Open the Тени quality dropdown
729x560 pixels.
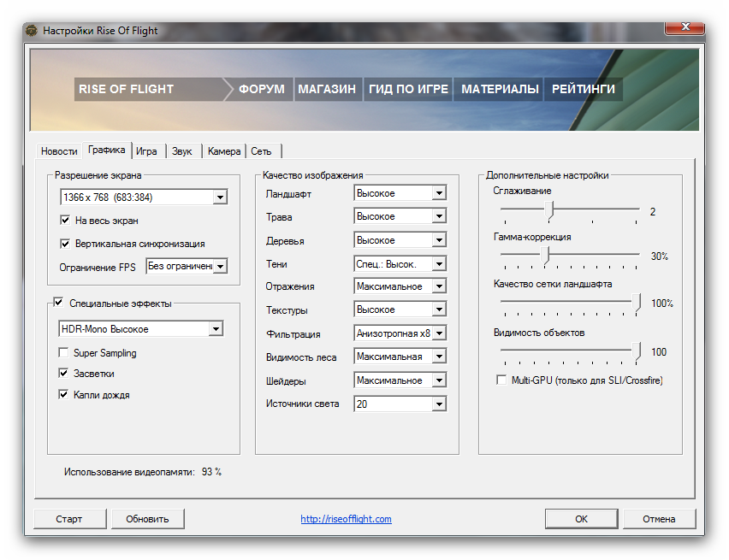click(x=400, y=264)
